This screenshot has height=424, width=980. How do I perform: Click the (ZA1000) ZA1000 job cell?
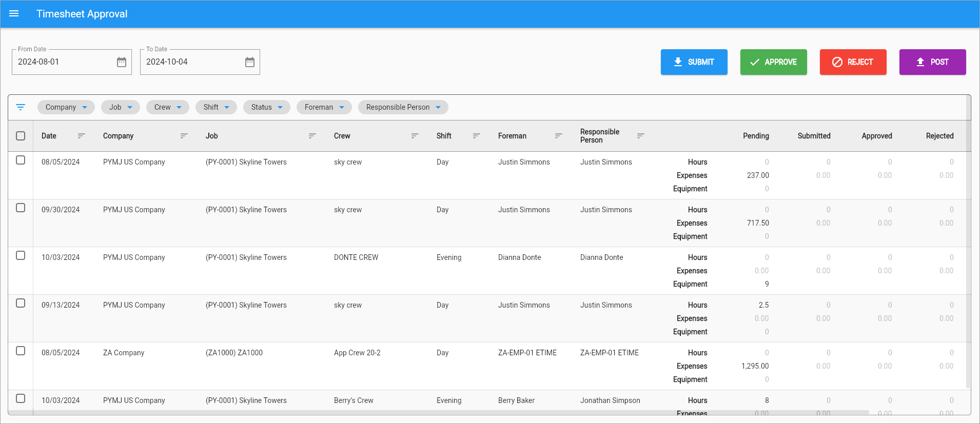pyautogui.click(x=234, y=353)
